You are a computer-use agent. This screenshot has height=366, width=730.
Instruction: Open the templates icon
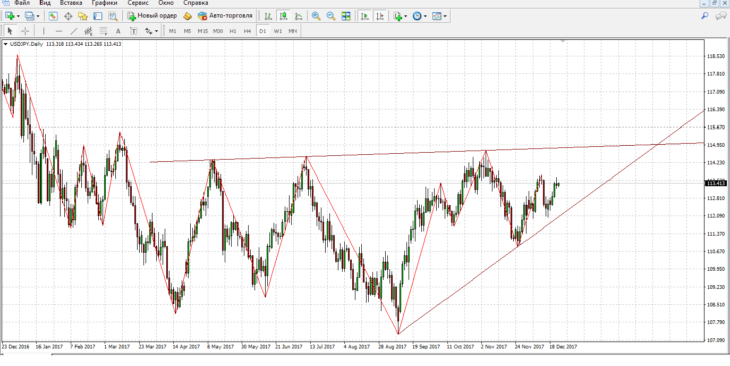436,16
